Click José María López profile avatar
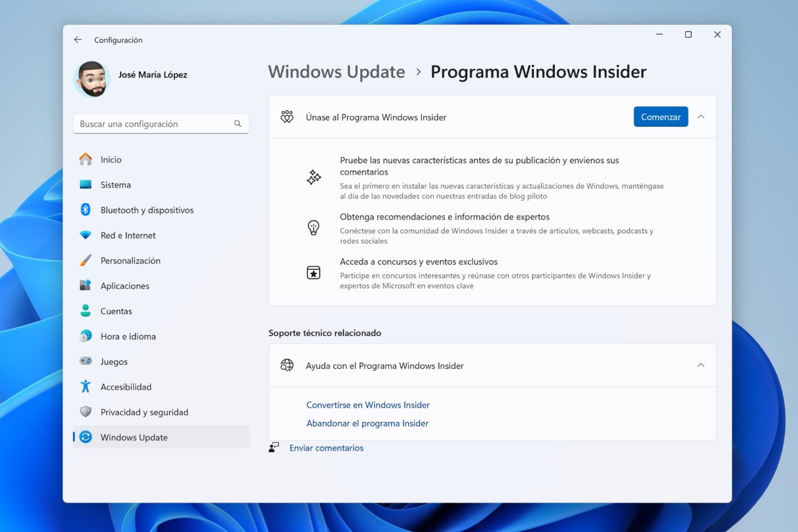The width and height of the screenshot is (798, 532). click(92, 79)
